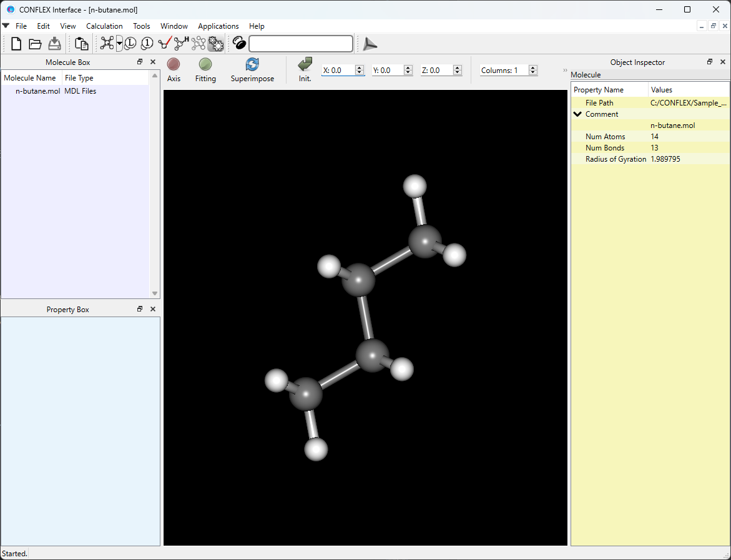
Task: Select the Copy icon in the toolbar
Action: [x=81, y=44]
